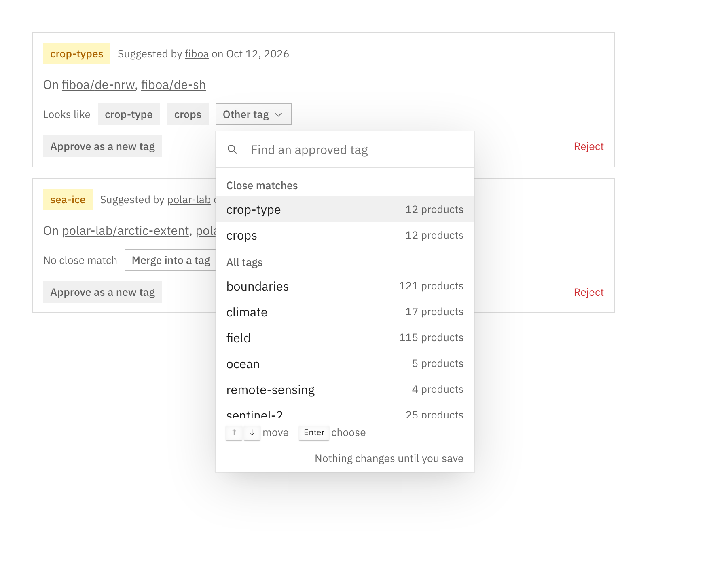Click the crop-types suggested tag label

click(76, 54)
